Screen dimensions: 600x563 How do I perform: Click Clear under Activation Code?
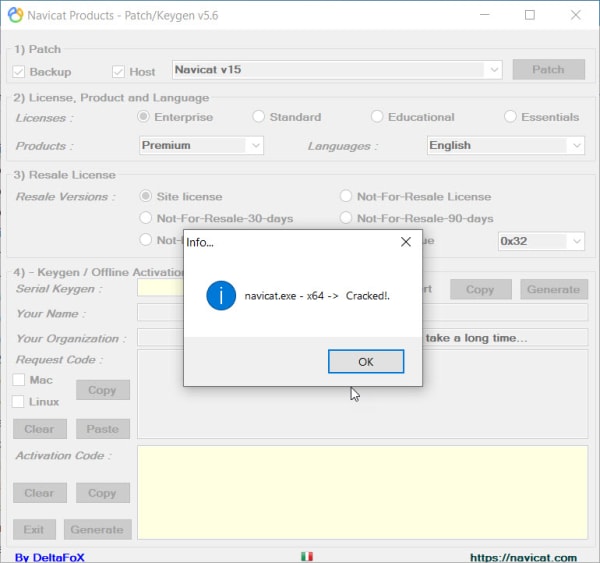tap(40, 493)
